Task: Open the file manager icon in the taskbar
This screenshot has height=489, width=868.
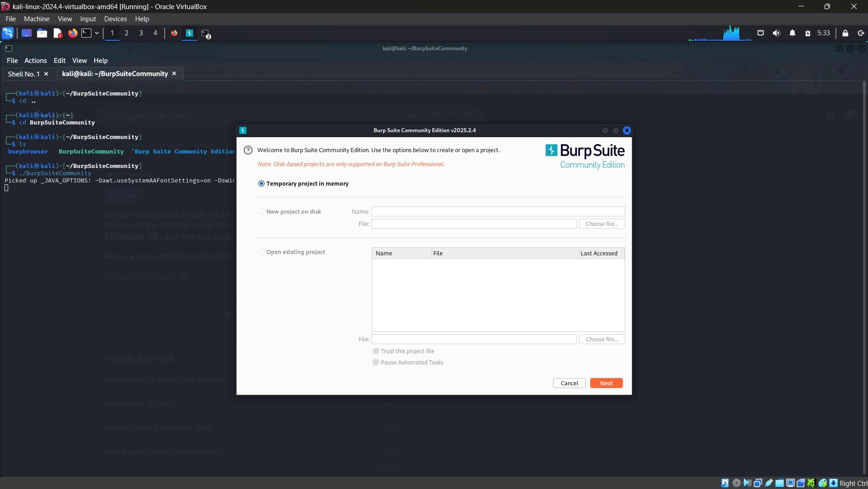Action: pyautogui.click(x=42, y=33)
